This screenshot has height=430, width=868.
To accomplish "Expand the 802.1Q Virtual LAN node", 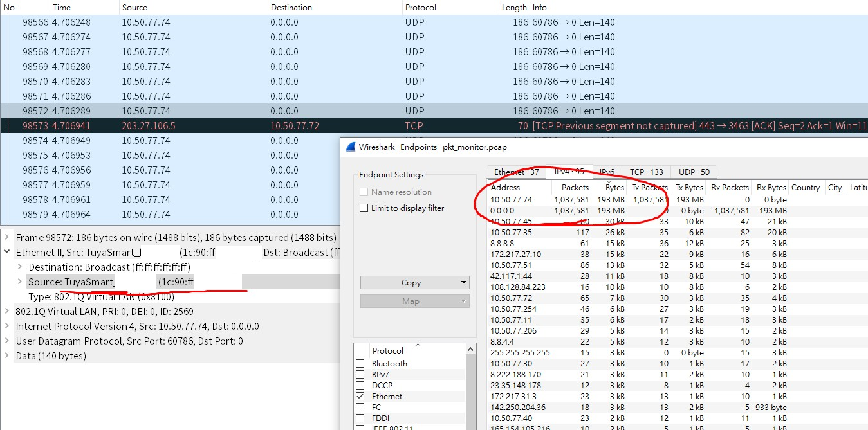I will pos(7,312).
